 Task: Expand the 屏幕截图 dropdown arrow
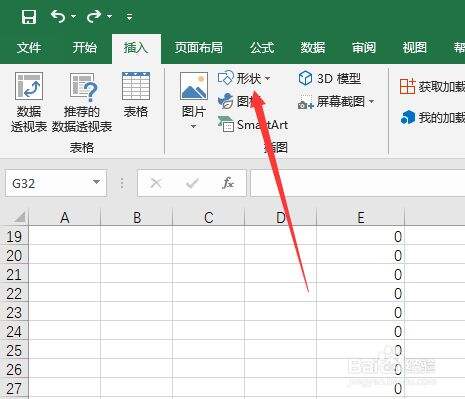click(371, 101)
